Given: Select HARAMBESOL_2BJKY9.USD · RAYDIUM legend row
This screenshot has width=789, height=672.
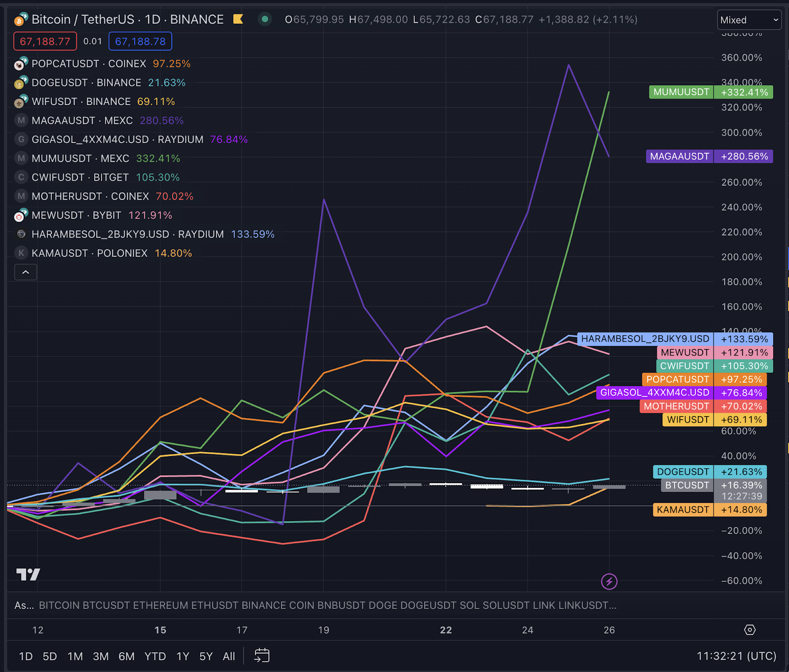Looking at the screenshot, I should tap(145, 234).
